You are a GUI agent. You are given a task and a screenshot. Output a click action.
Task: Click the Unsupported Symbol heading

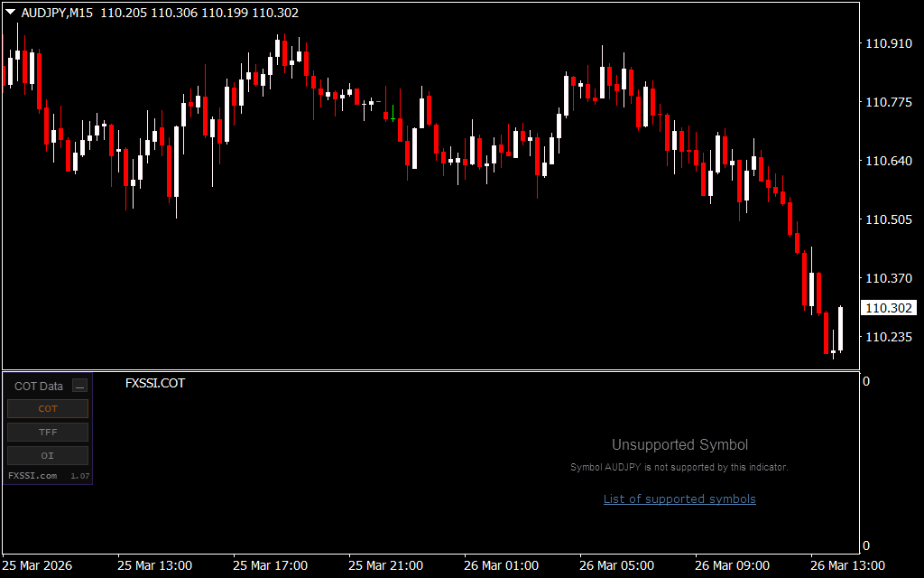pos(679,444)
